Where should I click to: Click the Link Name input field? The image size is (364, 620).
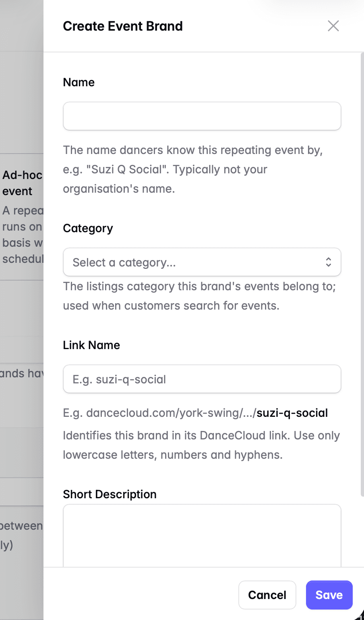coord(202,379)
